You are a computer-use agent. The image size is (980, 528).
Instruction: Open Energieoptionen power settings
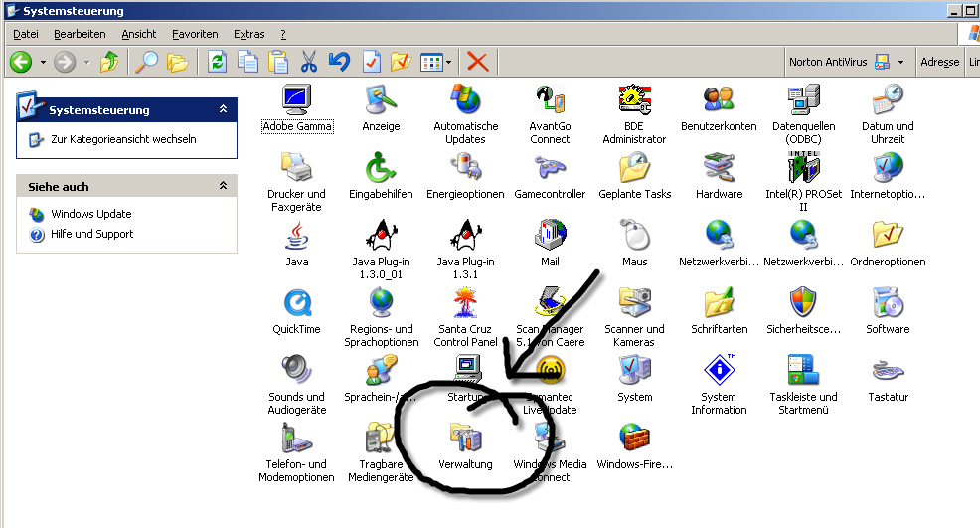click(465, 168)
